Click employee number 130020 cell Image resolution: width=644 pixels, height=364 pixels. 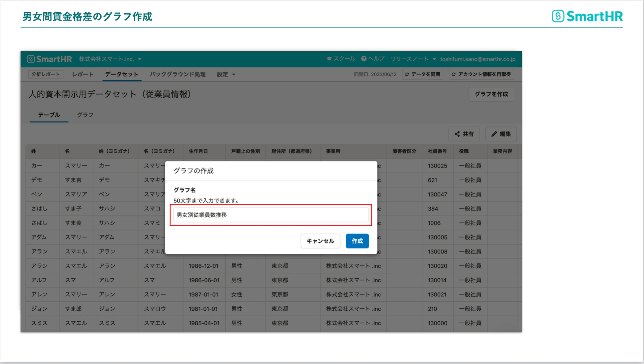click(437, 266)
